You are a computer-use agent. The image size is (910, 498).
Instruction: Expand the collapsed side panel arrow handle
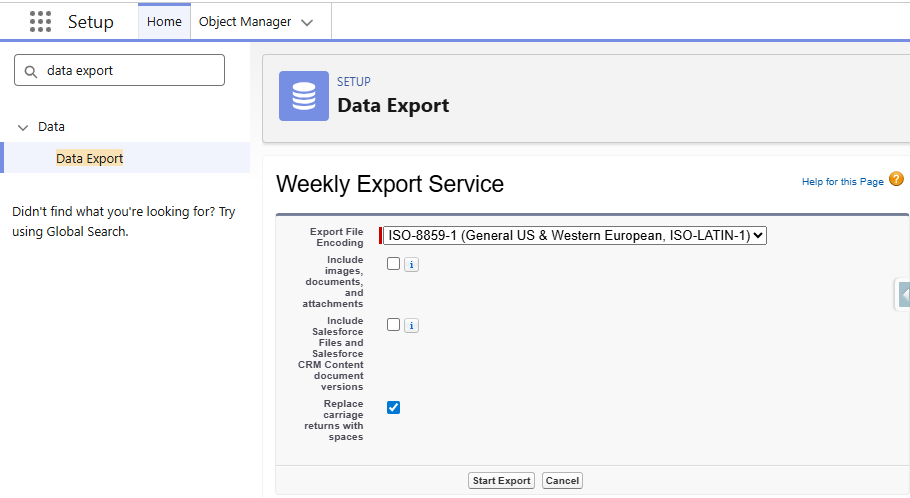tap(904, 294)
